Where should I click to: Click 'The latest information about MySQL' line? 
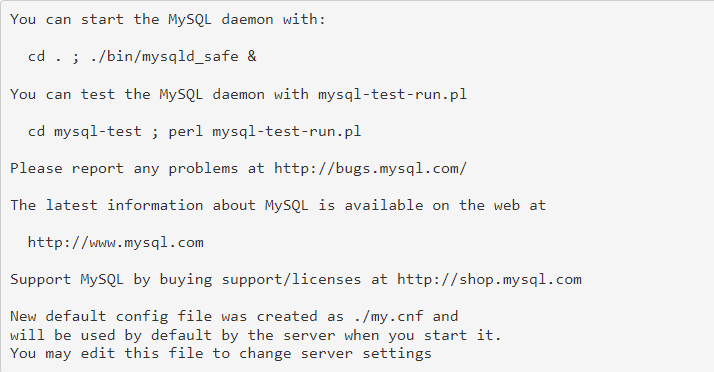tap(278, 205)
